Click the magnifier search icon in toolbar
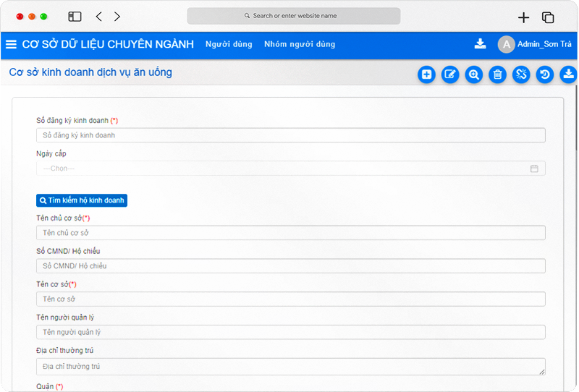The image size is (579, 392). click(x=474, y=74)
